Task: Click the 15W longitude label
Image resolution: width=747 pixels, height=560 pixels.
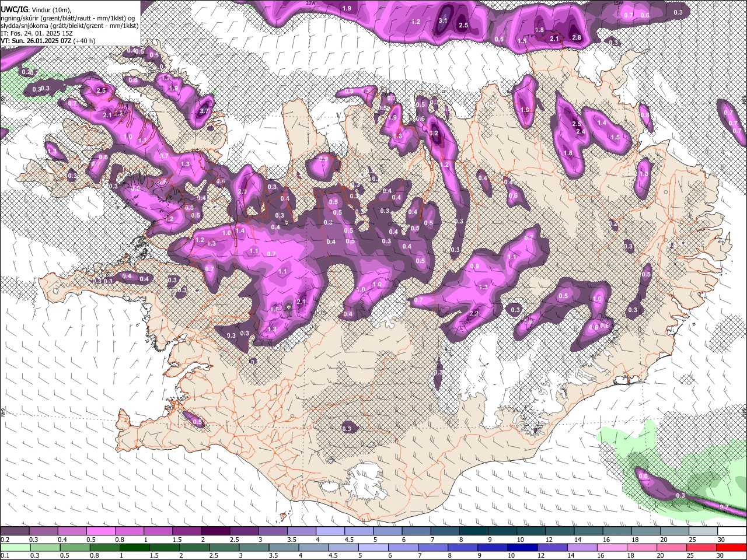Action: tap(619, 3)
